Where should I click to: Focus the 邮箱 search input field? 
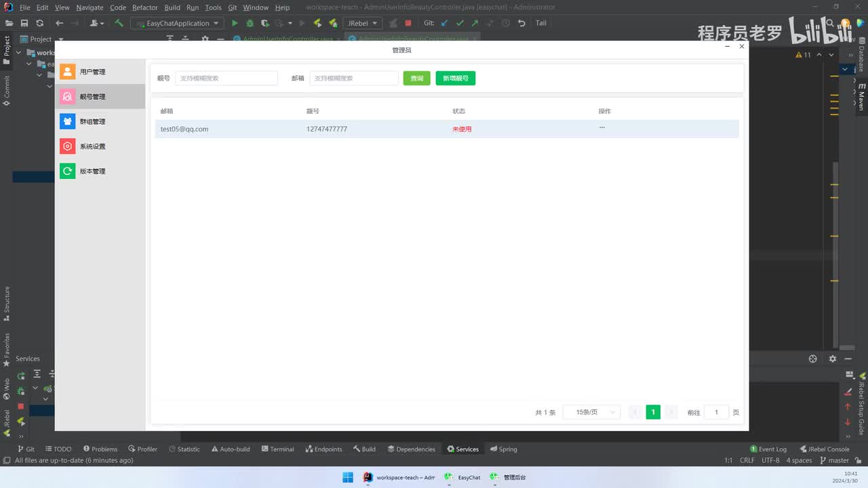click(354, 79)
